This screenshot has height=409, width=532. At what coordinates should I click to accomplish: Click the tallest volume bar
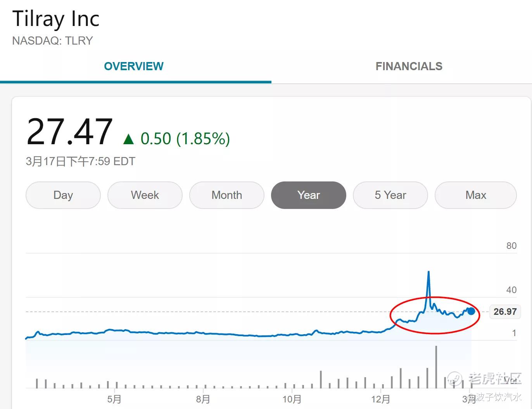[x=436, y=366]
